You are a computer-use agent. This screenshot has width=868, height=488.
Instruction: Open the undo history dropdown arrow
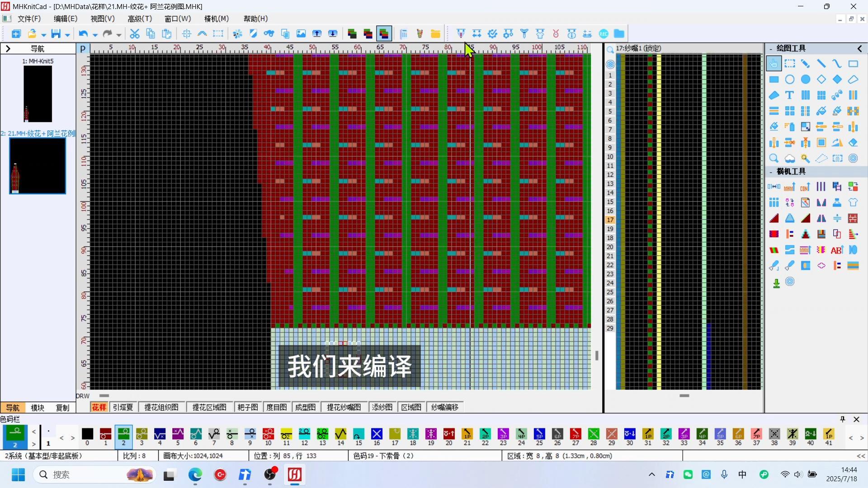point(95,34)
